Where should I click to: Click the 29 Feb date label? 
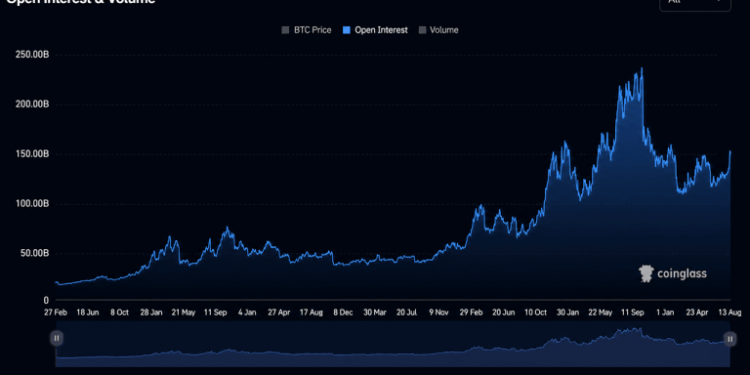[x=471, y=312]
